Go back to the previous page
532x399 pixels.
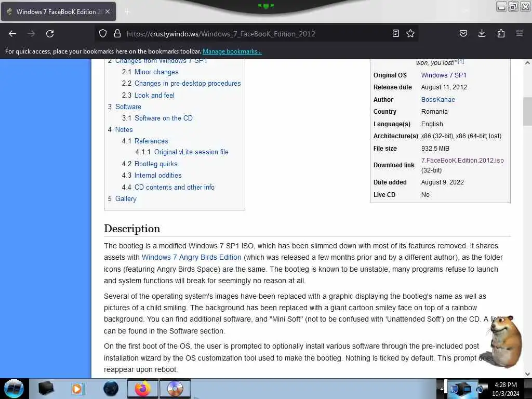click(x=12, y=34)
